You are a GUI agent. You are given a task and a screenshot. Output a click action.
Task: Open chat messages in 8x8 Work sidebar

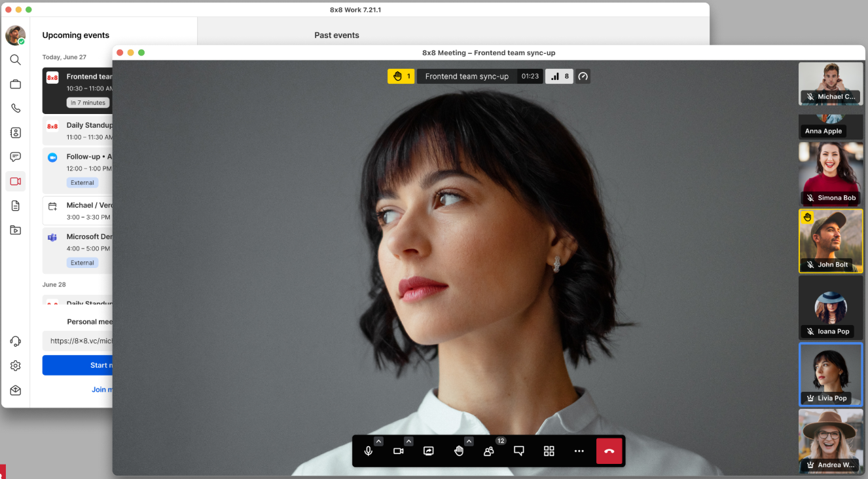[x=16, y=157]
